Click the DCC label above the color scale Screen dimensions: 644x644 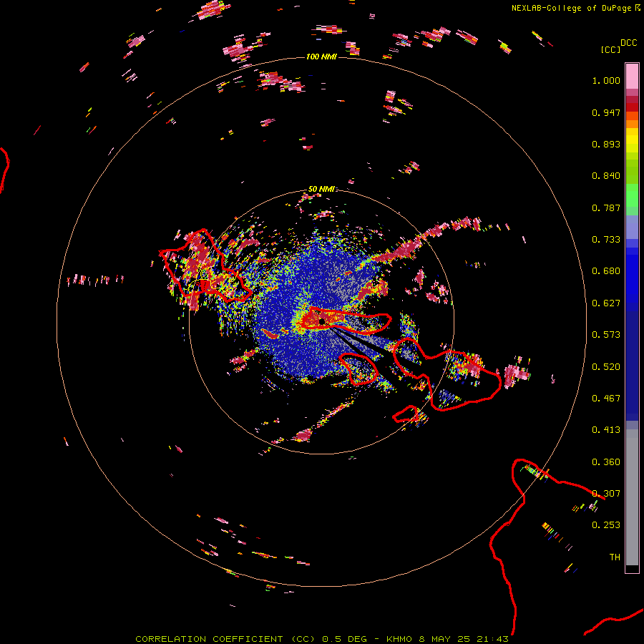click(x=629, y=43)
